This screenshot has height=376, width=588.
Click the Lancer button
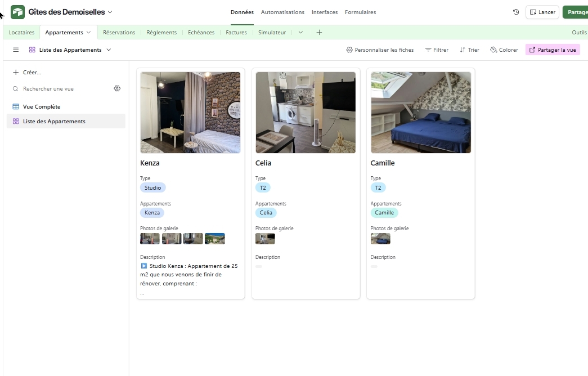tap(542, 12)
